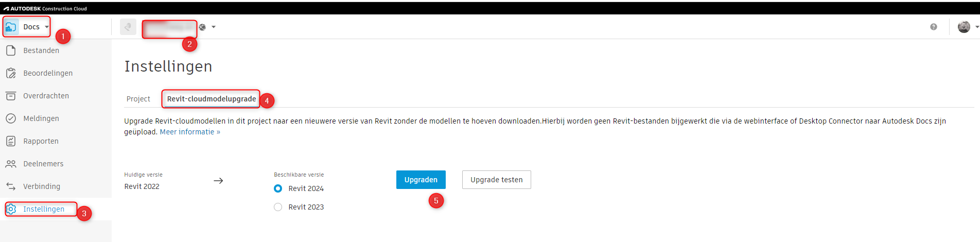Image resolution: width=980 pixels, height=242 pixels.
Task: Click the Beoordelingen review icon
Action: point(11,73)
